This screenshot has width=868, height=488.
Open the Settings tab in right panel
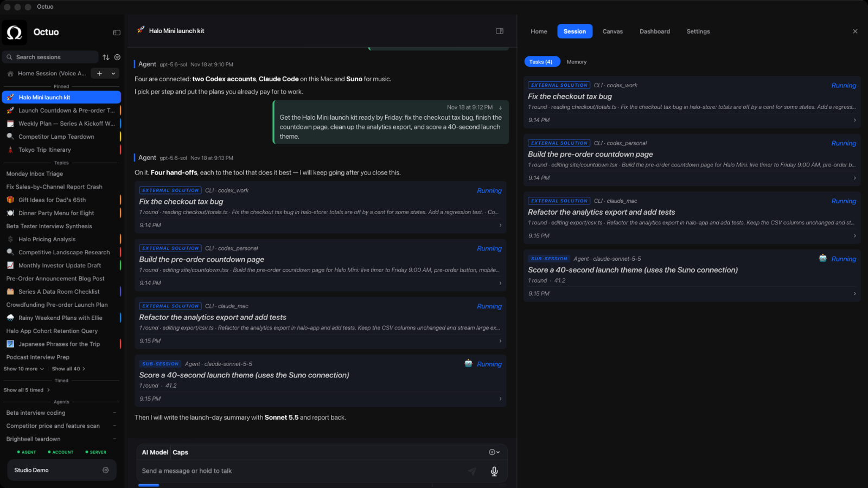pos(698,31)
